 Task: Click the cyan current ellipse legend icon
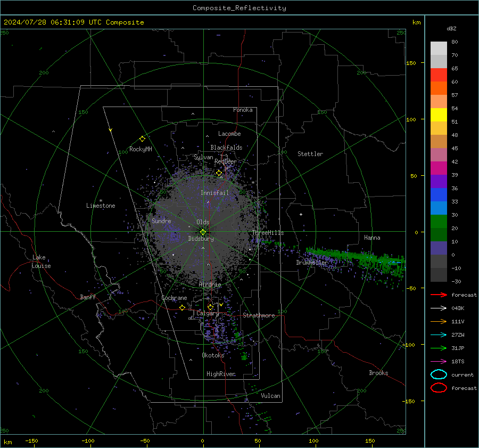coord(439,374)
